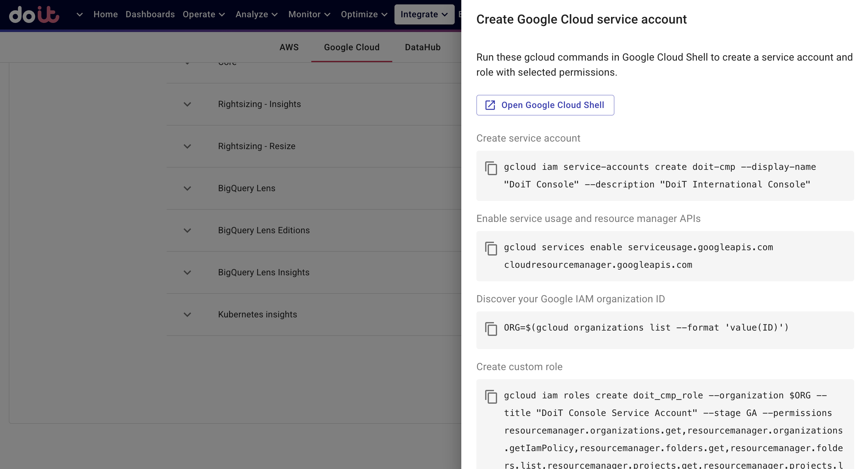Viewport: 868px width, 469px height.
Task: Switch to the AWS tab
Action: tap(289, 47)
